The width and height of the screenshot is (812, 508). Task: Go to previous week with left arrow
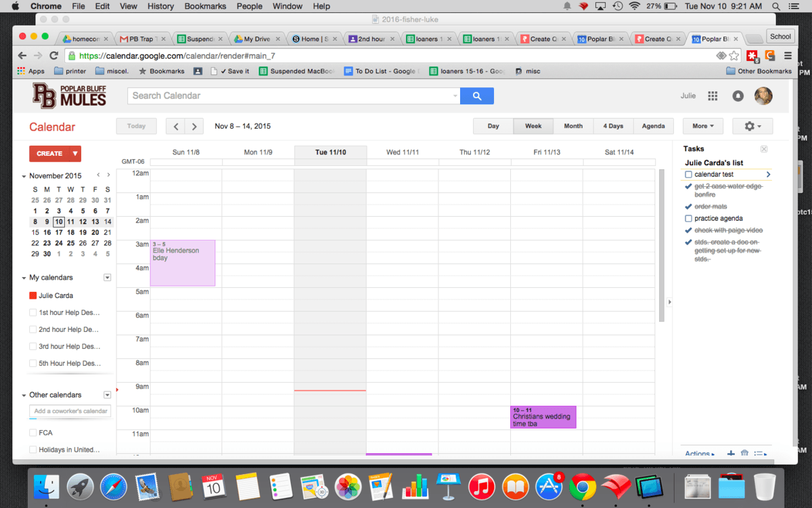click(175, 126)
